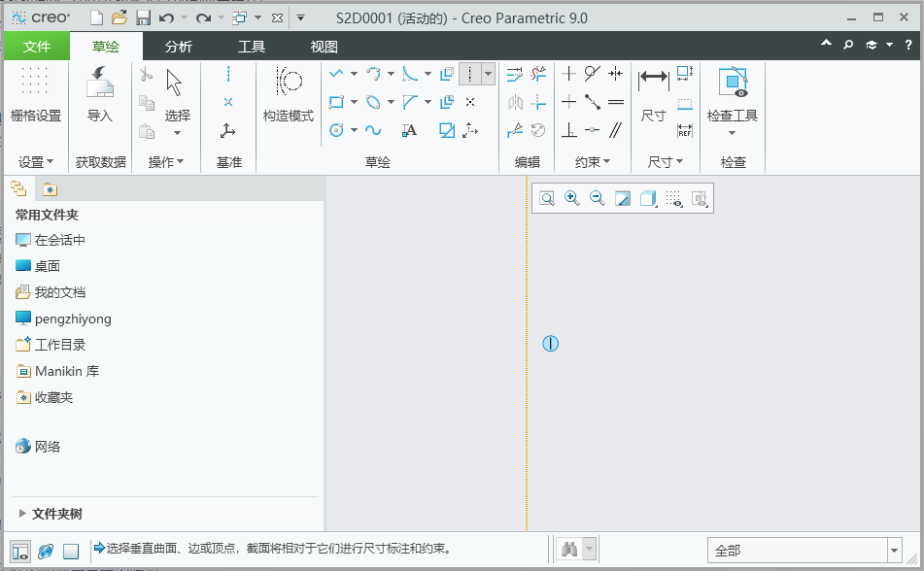Open the 文件 menu
Viewport: 924px width, 571px height.
click(x=36, y=45)
